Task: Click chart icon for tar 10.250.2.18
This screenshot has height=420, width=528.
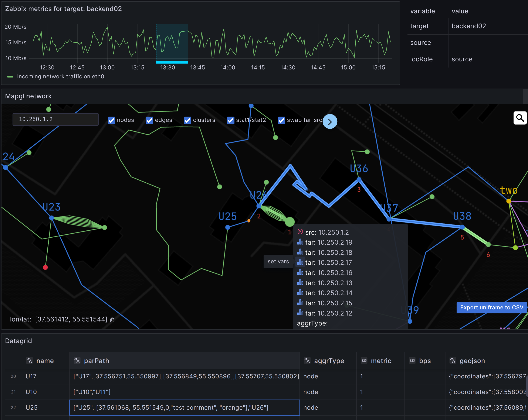Action: coord(300,252)
